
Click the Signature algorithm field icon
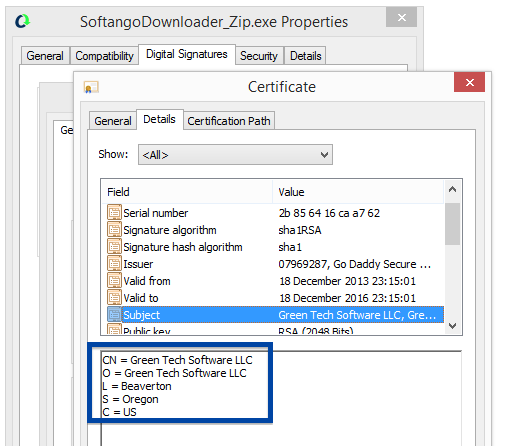click(114, 230)
